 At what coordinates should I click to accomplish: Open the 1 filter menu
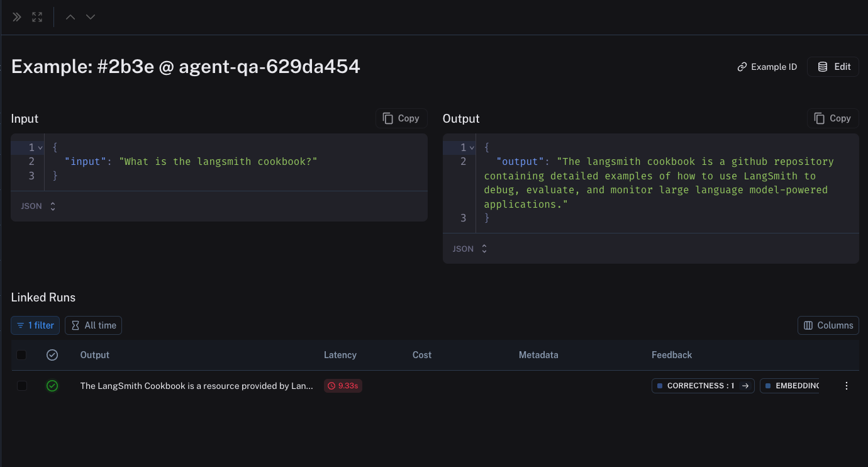click(35, 325)
